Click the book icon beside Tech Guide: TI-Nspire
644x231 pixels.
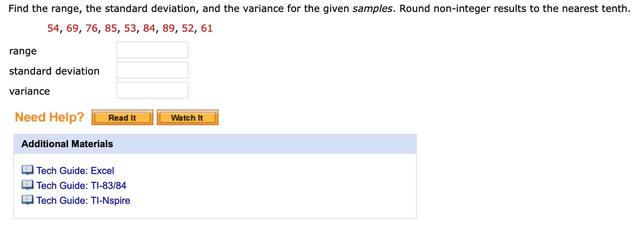point(28,200)
